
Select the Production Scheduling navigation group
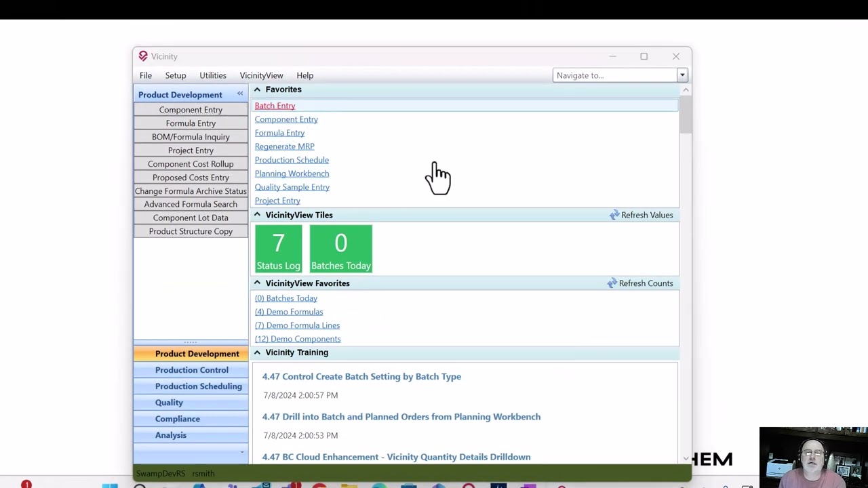point(191,386)
